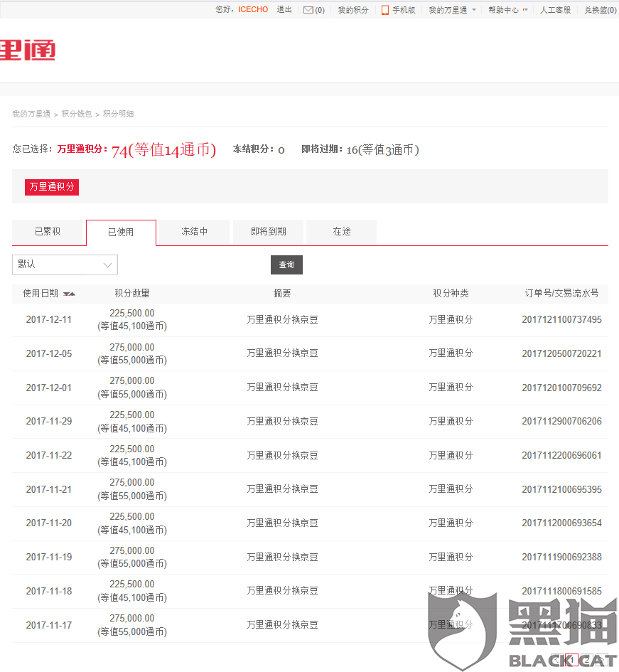Open the 人工客服 link
Screen dimensions: 619x672
555,10
